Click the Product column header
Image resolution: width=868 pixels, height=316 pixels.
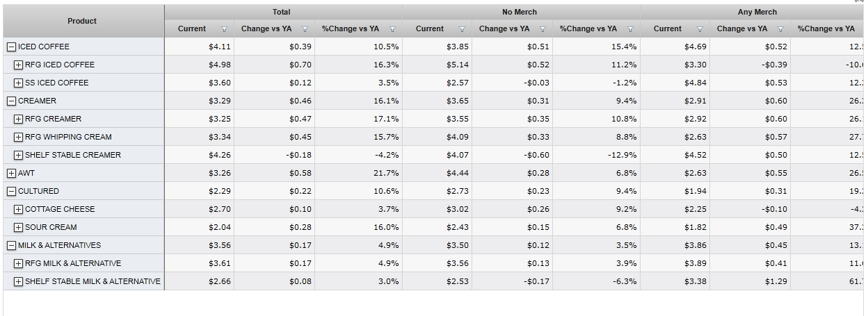pos(82,21)
